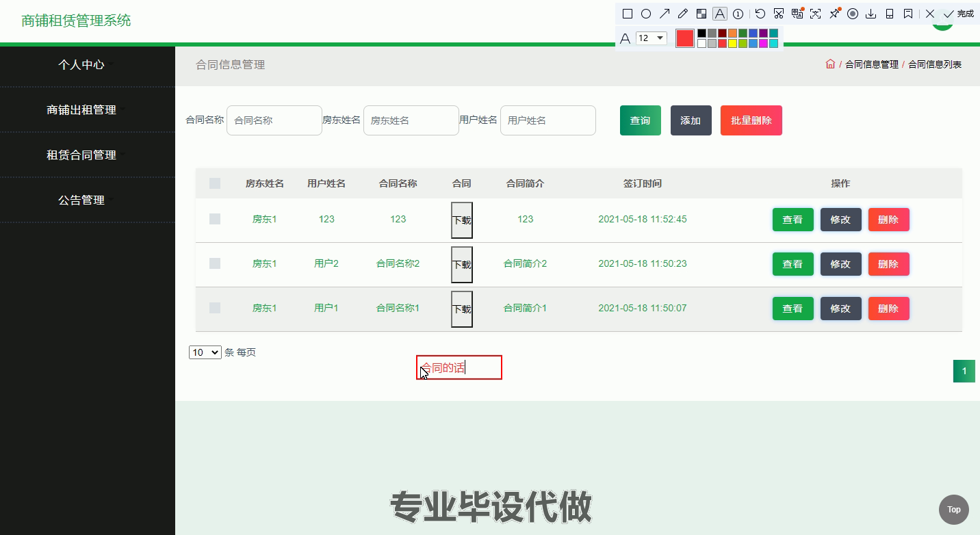This screenshot has height=535, width=980.
Task: Click 完成 to finish screenshot
Action: pos(958,14)
